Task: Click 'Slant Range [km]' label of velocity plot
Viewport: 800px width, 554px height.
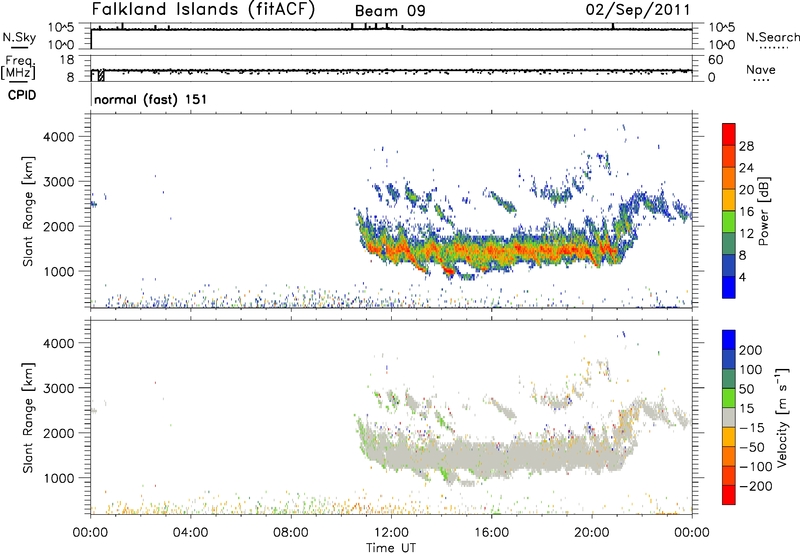Action: pyautogui.click(x=28, y=417)
